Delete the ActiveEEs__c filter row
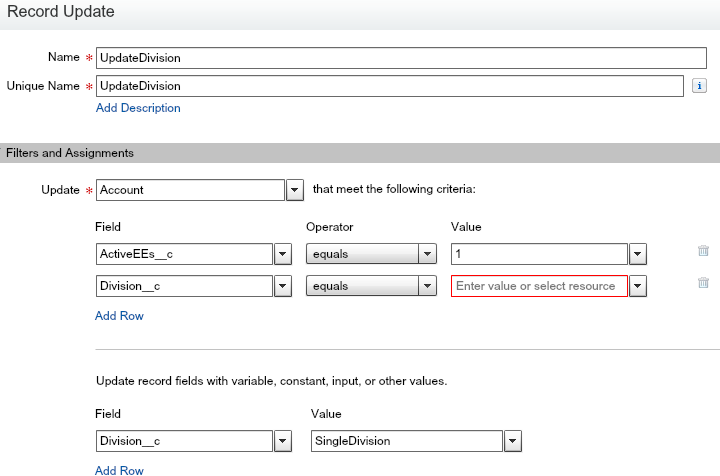The height and width of the screenshot is (476, 720). pos(703,252)
